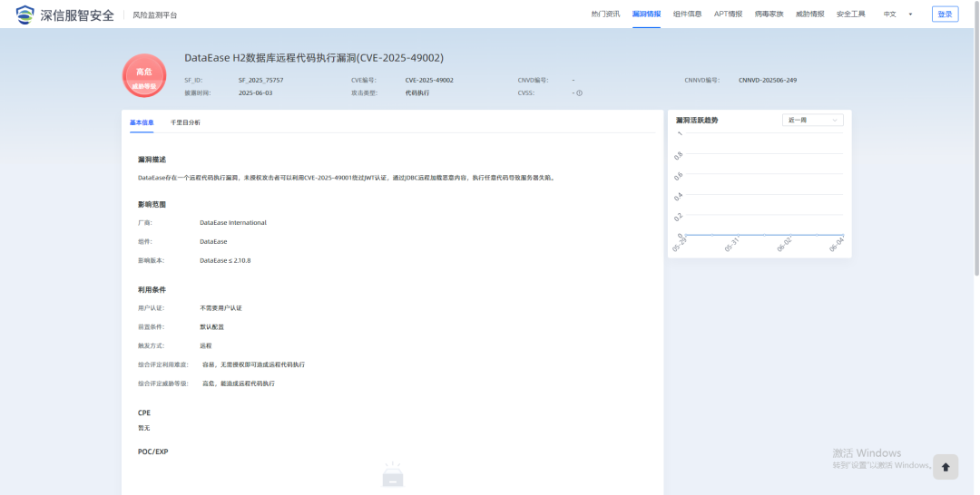980x495 pixels.
Task: Switch to the 千里目分析 tab
Action: coord(186,122)
